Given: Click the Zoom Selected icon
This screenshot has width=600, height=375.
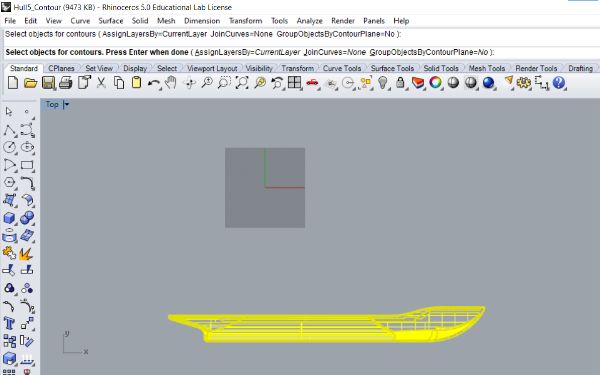Looking at the screenshot, I should [260, 83].
